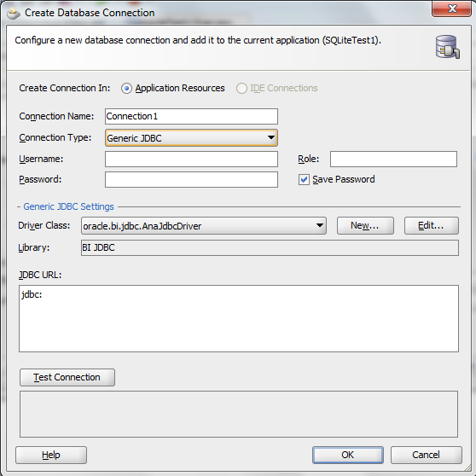Click inside the JDBC URL text area
The image size is (476, 476).
pyautogui.click(x=239, y=318)
